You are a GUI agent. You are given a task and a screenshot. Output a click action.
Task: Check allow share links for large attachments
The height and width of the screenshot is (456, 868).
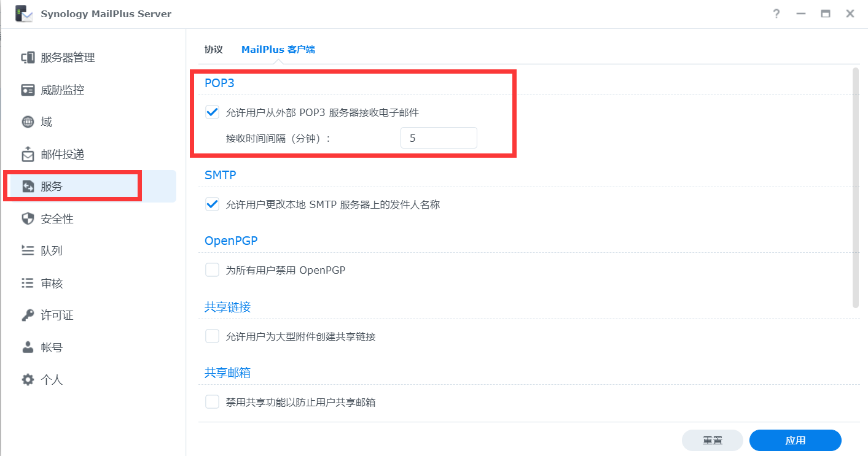tap(212, 336)
